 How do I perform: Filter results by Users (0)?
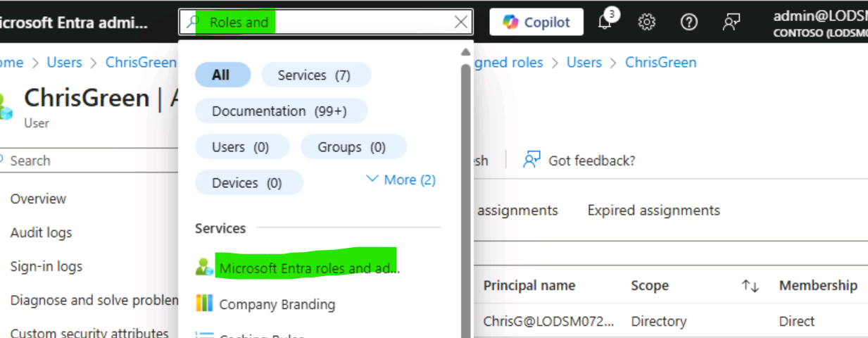pyautogui.click(x=241, y=146)
